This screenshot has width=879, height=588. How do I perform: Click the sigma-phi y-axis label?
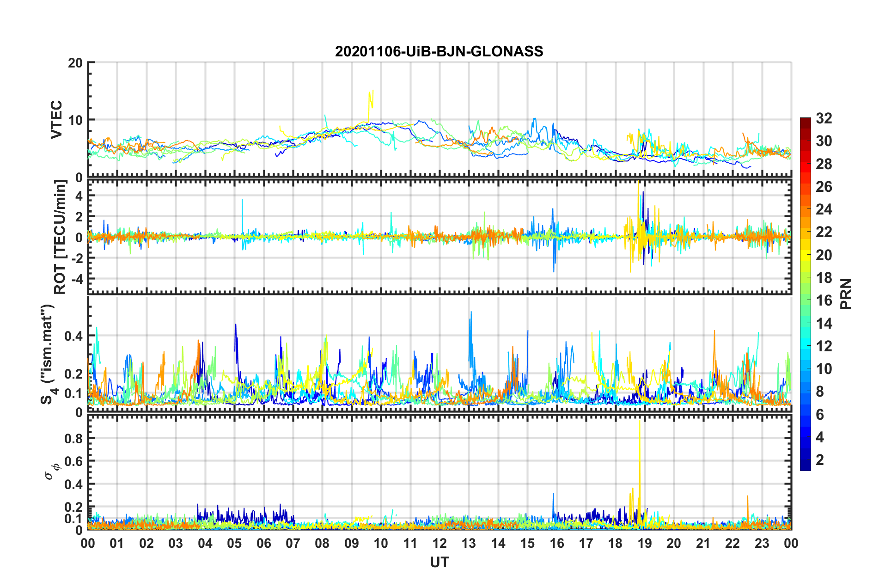53,471
